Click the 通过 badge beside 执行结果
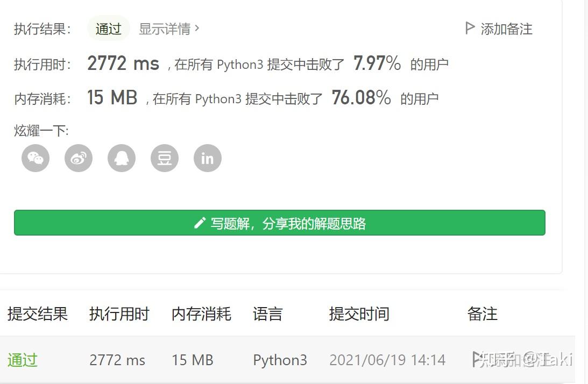This screenshot has width=588, height=384. point(108,29)
